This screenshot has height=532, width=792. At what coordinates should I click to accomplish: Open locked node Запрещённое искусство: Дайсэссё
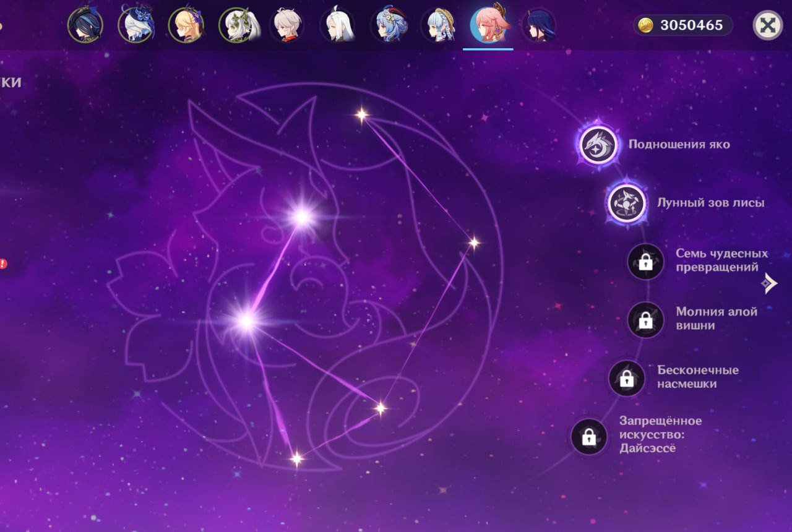pos(589,437)
